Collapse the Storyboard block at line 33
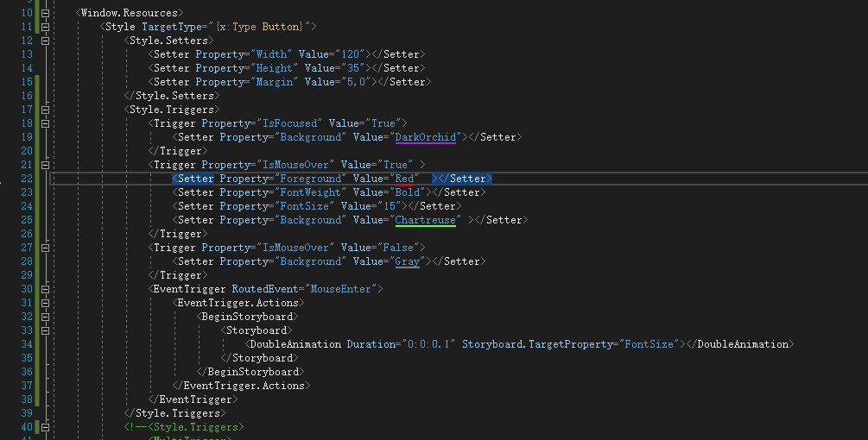 (45, 330)
